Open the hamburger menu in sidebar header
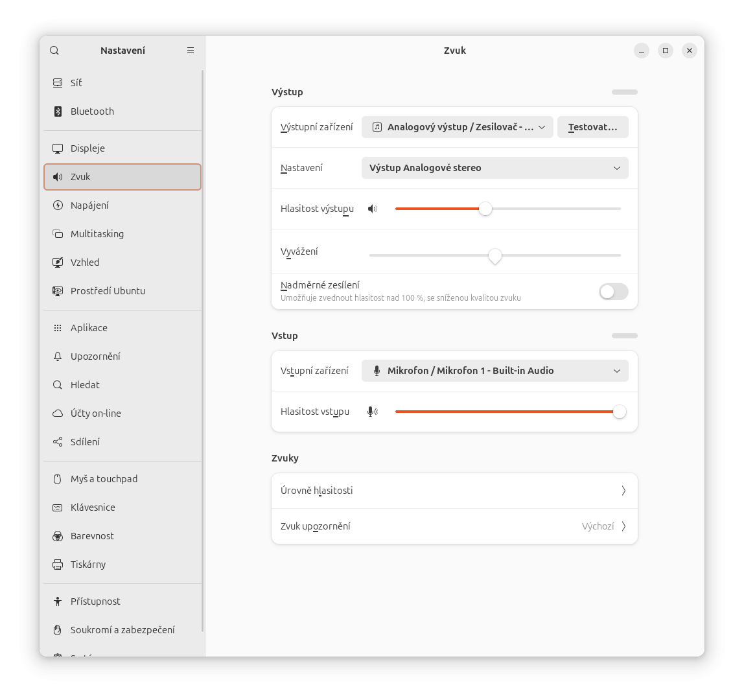The height and width of the screenshot is (700, 744). (191, 51)
